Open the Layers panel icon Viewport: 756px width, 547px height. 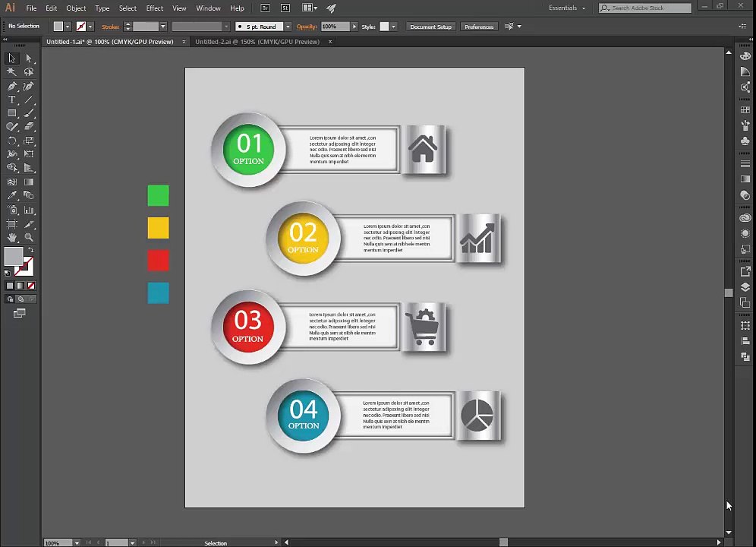pyautogui.click(x=745, y=287)
